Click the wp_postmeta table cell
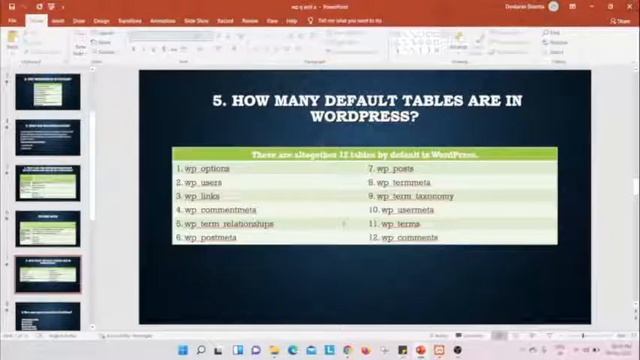 pos(269,238)
